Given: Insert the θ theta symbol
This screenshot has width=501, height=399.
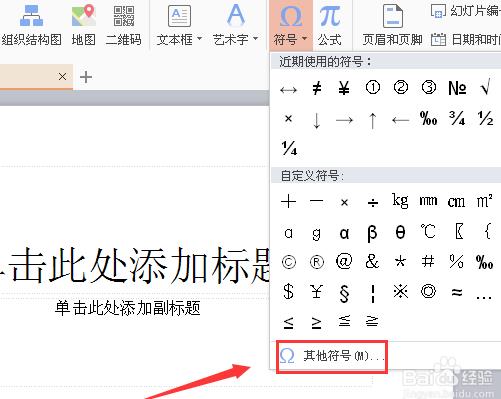Looking at the screenshot, I should (400, 232).
